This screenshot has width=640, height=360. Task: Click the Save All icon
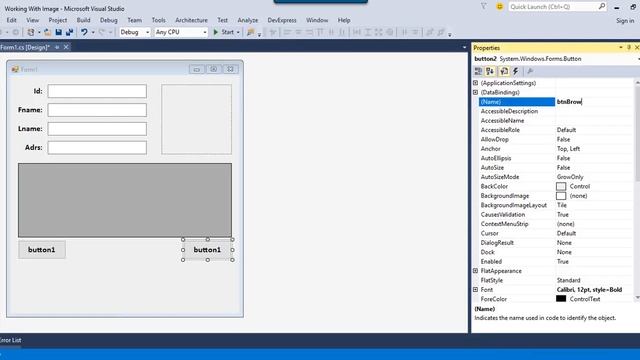[x=69, y=32]
